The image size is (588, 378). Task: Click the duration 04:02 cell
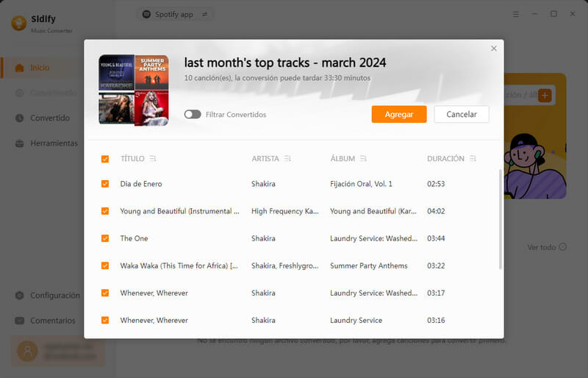coord(436,211)
